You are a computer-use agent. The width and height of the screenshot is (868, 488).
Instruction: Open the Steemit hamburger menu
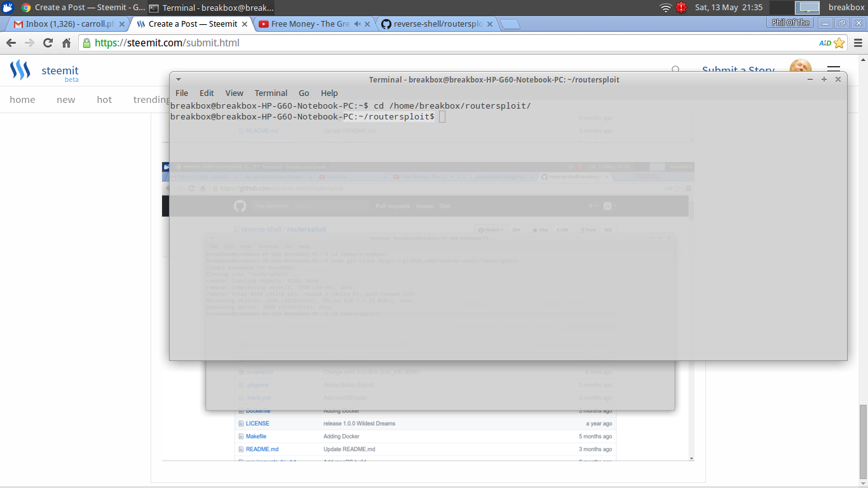coord(833,69)
